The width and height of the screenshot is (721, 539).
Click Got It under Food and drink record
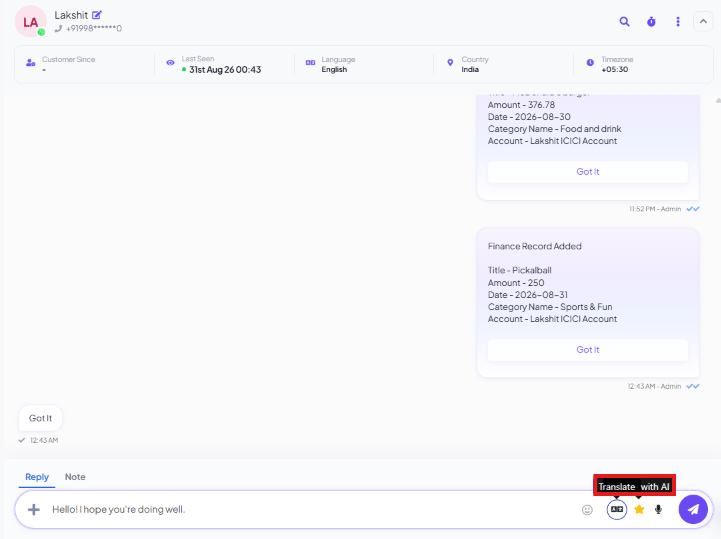click(x=588, y=172)
